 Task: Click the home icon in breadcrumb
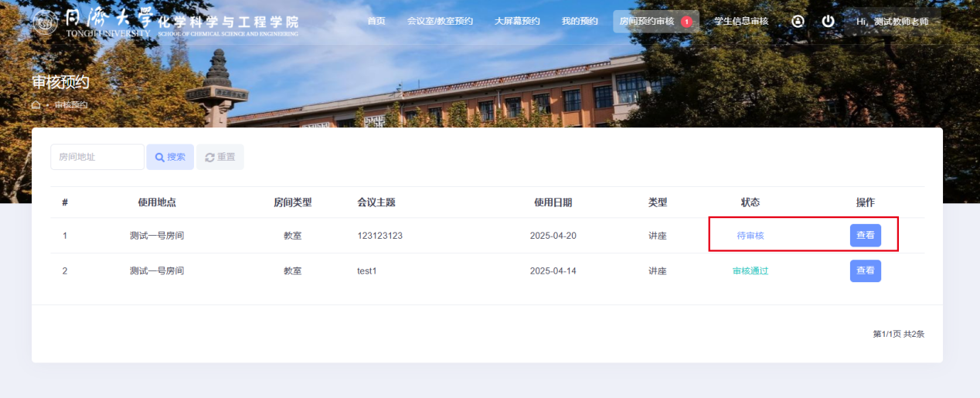36,104
